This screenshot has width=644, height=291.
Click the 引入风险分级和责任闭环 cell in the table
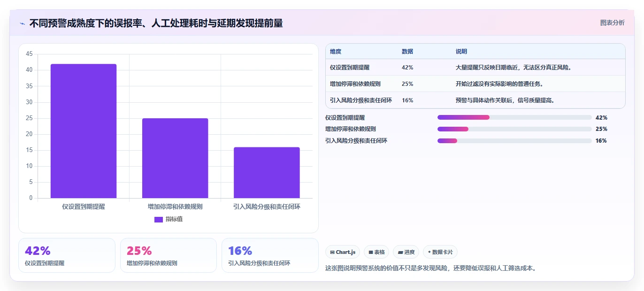click(361, 100)
